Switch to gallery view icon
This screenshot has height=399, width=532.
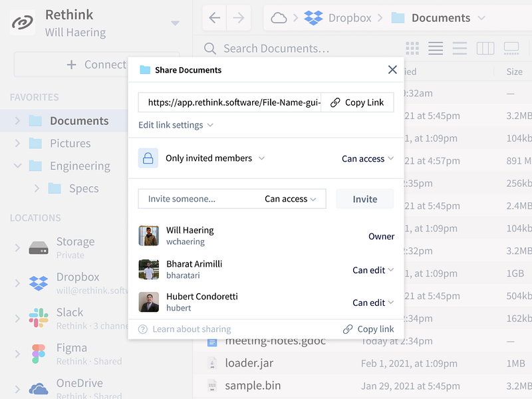pos(511,49)
